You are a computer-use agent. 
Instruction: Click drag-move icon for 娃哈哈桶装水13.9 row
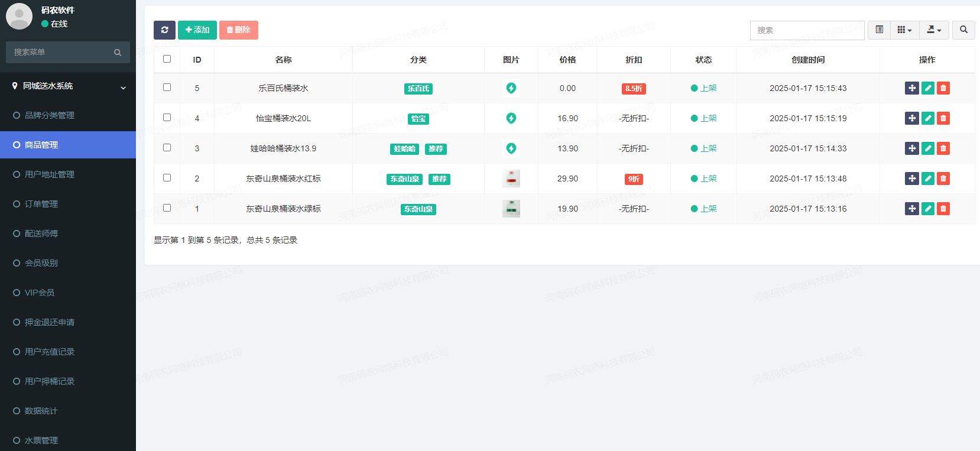click(x=912, y=148)
